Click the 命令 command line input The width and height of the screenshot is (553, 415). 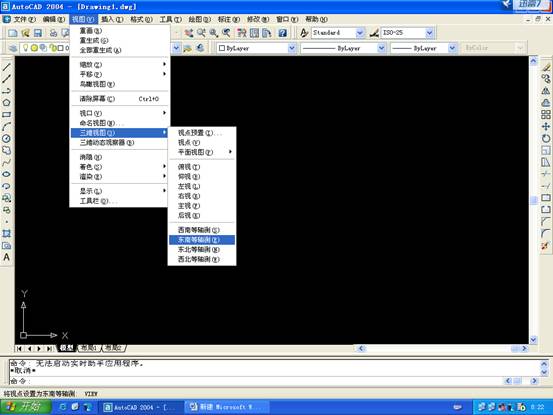(x=256, y=381)
